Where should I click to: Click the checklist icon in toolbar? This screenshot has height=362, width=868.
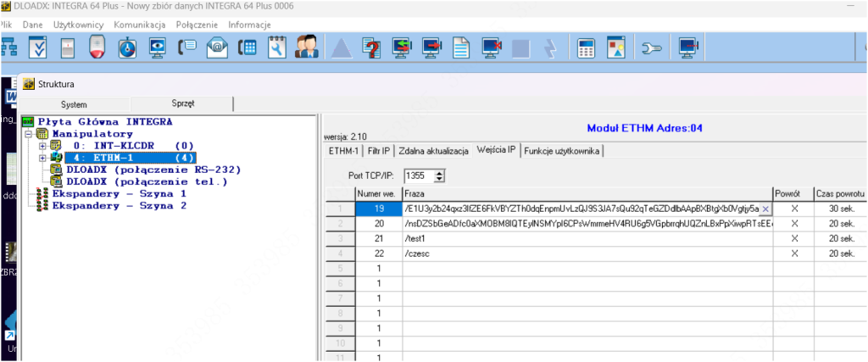38,47
